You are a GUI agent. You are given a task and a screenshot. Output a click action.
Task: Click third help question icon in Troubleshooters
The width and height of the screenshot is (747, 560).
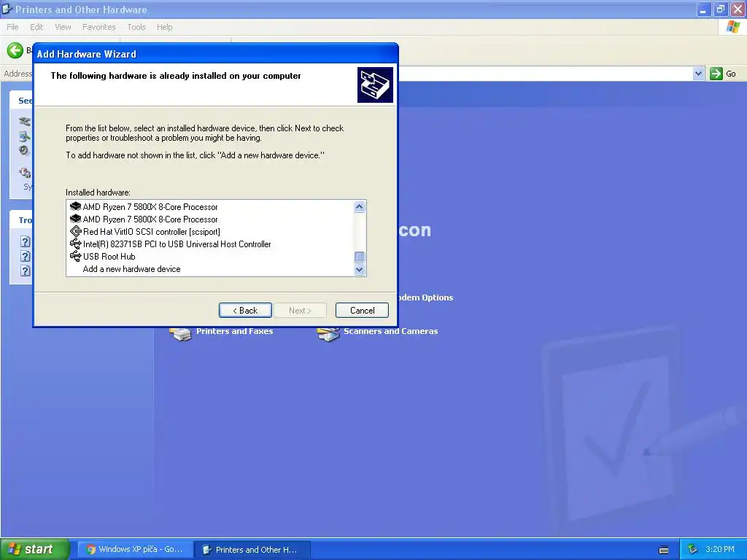[26, 271]
